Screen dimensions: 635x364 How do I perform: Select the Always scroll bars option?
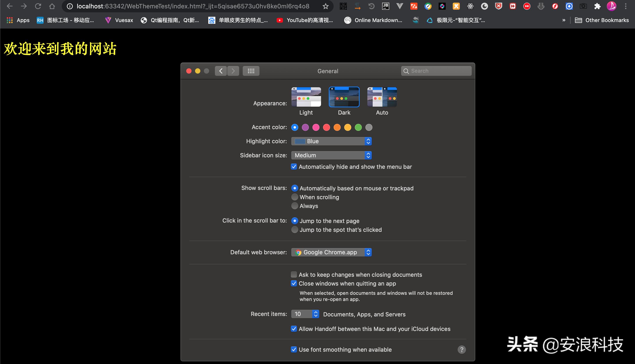(x=295, y=206)
